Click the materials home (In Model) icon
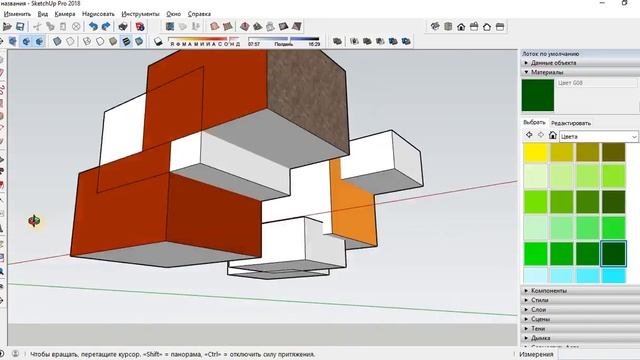Viewport: 640px width, 360px height. click(553, 136)
